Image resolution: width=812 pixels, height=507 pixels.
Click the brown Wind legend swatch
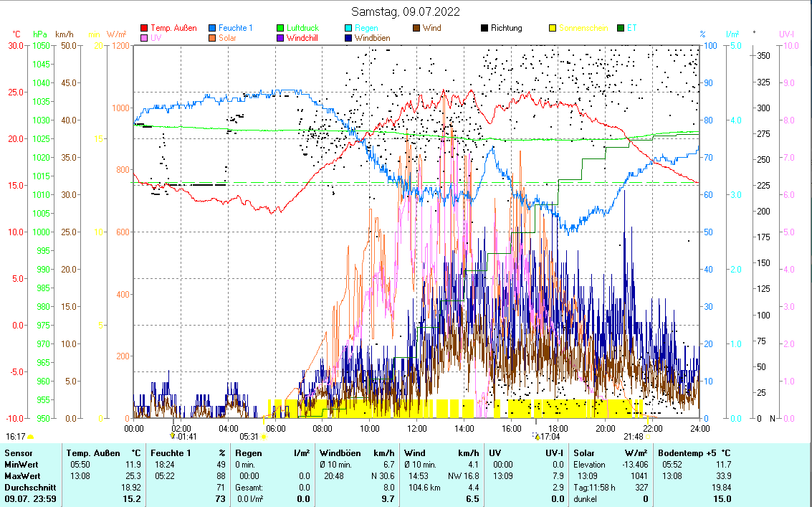pos(416,29)
